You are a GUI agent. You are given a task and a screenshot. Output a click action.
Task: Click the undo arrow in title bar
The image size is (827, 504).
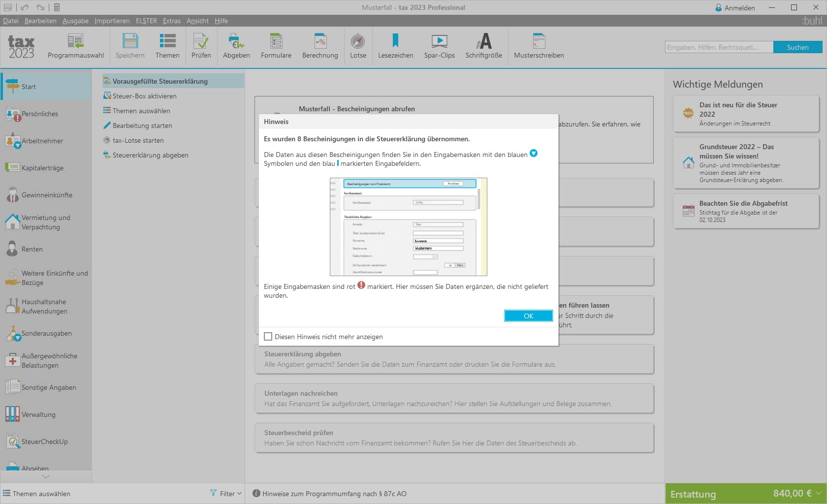pyautogui.click(x=25, y=7)
